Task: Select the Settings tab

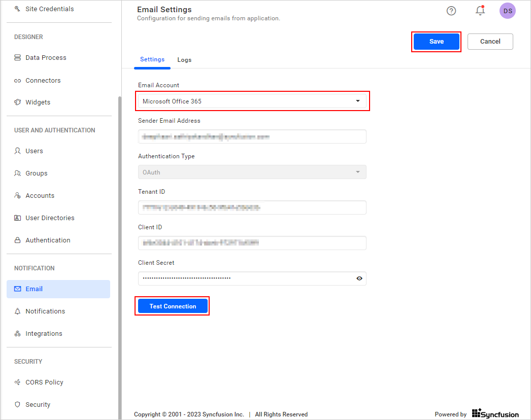Action: click(x=152, y=59)
